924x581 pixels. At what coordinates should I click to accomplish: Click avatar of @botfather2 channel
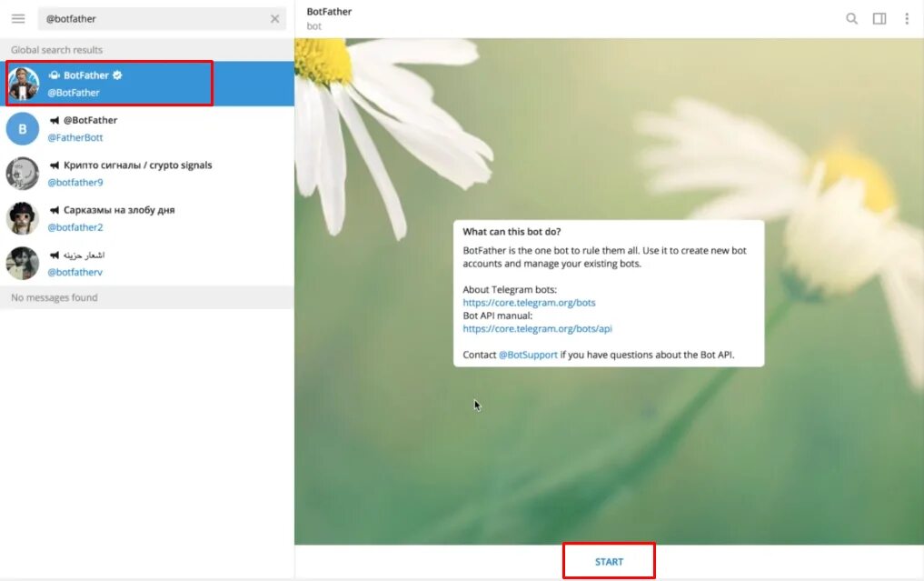[x=23, y=218]
